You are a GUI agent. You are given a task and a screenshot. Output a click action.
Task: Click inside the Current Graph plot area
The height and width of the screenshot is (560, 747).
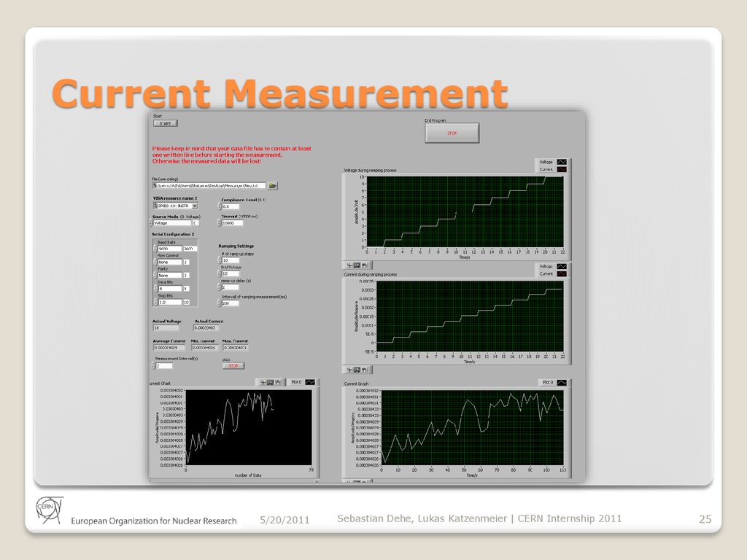point(472,427)
